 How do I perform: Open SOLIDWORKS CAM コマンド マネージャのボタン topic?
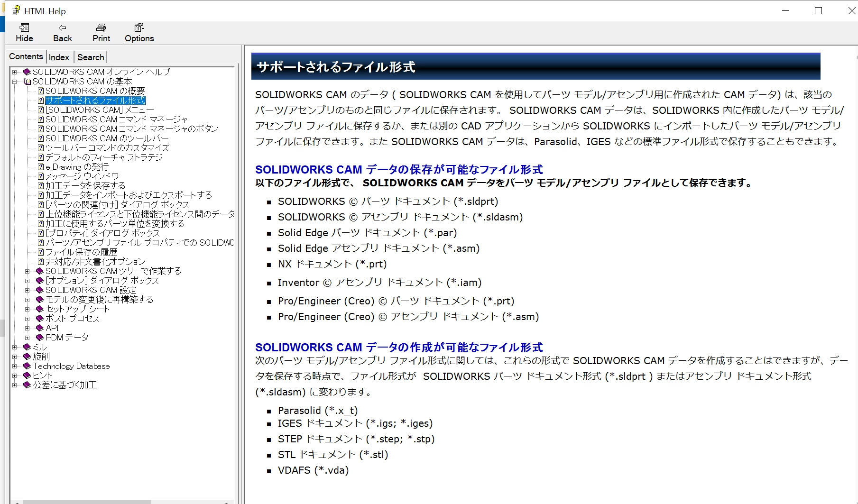point(131,129)
